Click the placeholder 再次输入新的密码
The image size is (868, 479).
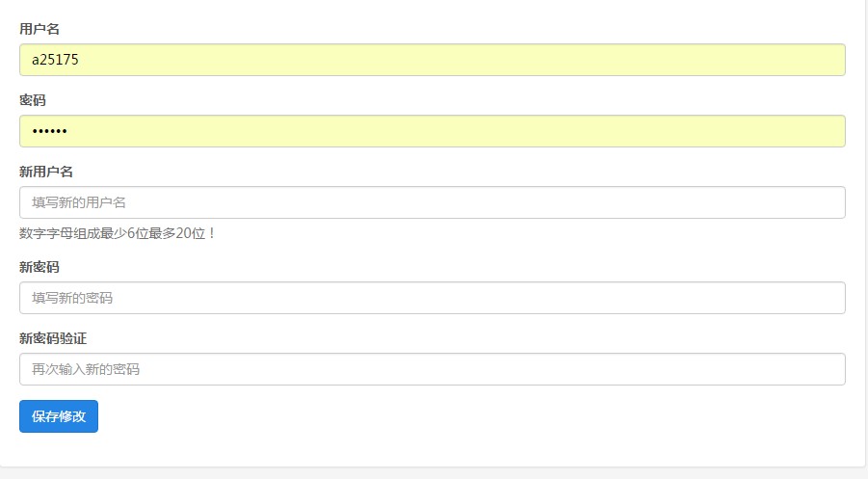[86, 369]
